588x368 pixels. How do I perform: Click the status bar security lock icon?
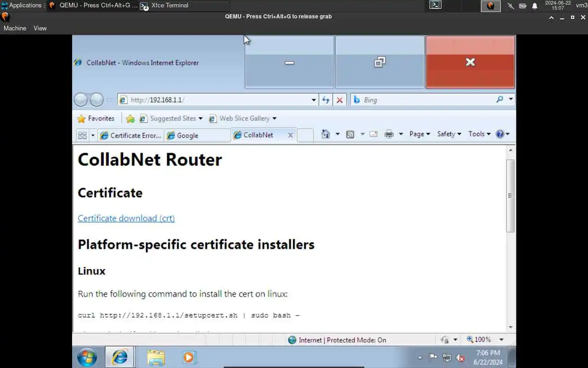pos(445,339)
